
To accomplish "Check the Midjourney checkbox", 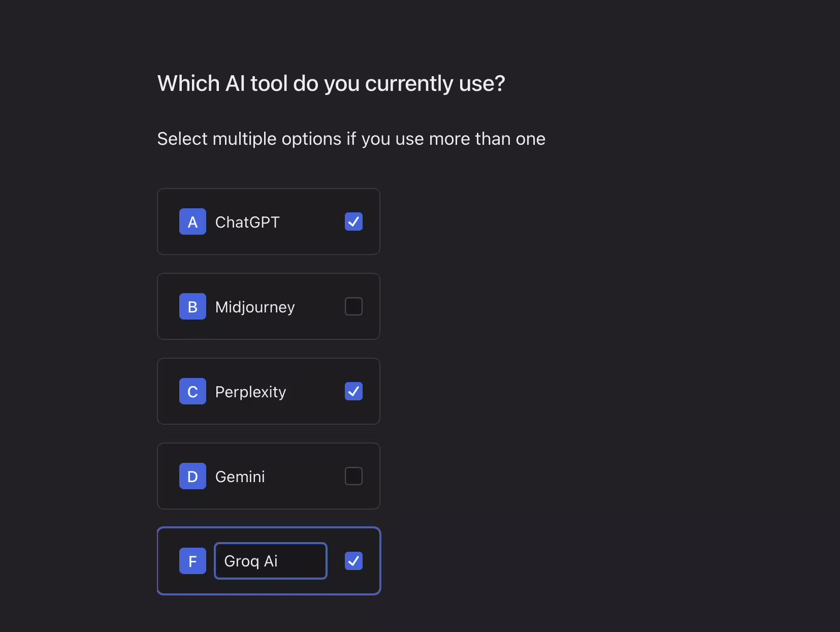I will [353, 306].
